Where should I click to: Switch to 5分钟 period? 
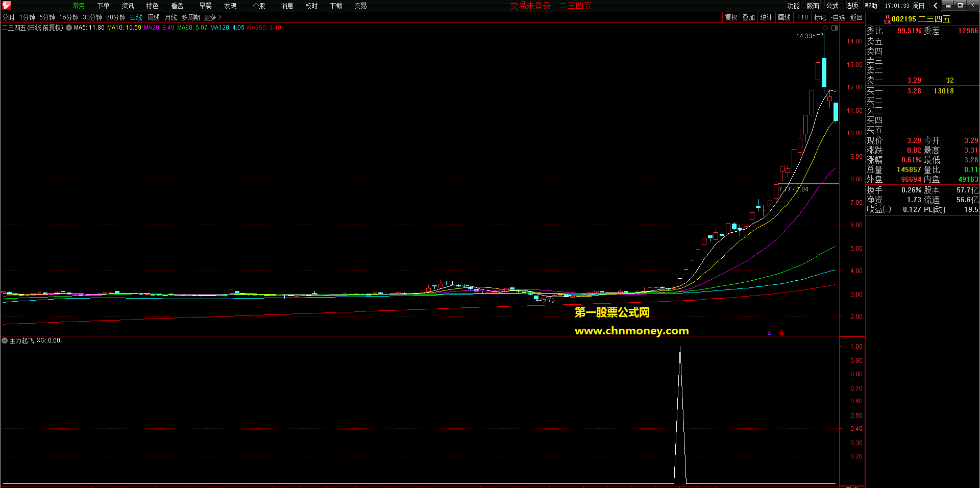coord(47,17)
